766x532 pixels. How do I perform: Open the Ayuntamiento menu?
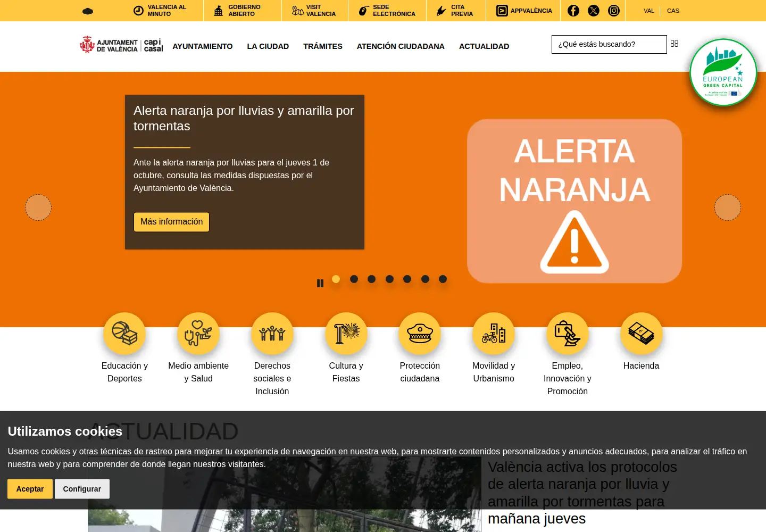203,46
